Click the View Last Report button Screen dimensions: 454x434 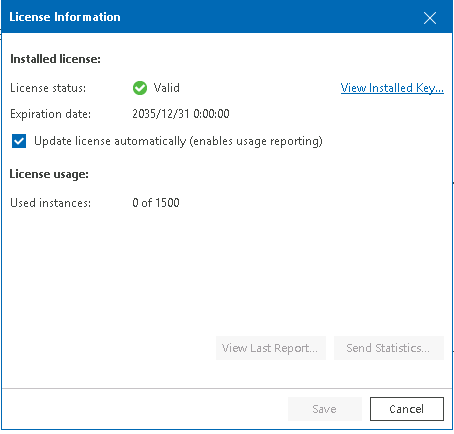(271, 348)
